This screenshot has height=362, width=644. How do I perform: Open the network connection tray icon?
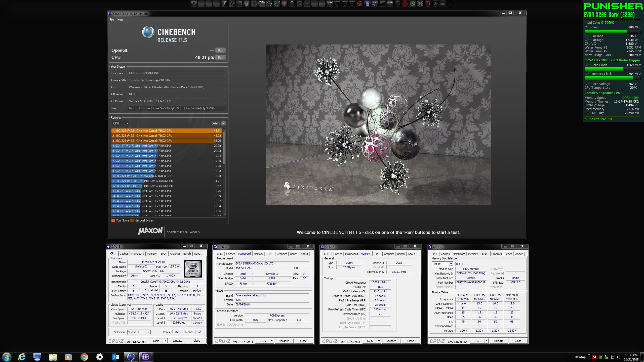click(x=612, y=357)
